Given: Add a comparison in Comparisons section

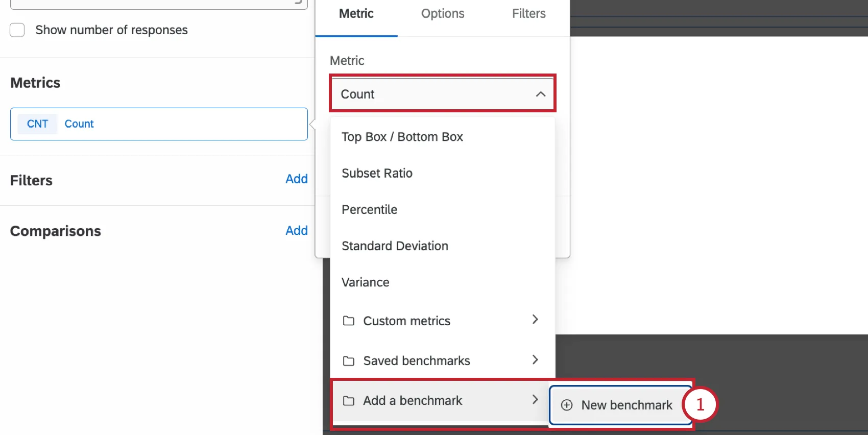Looking at the screenshot, I should point(297,231).
